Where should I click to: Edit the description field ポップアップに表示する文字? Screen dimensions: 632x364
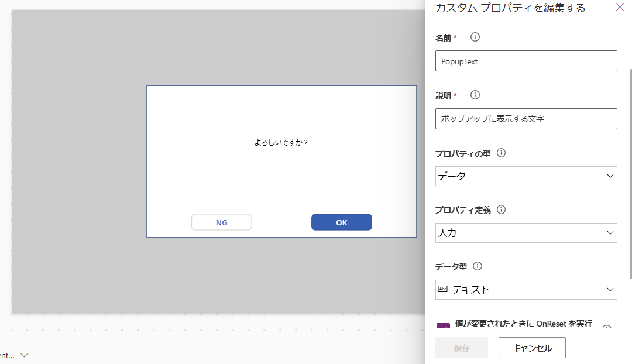point(526,119)
